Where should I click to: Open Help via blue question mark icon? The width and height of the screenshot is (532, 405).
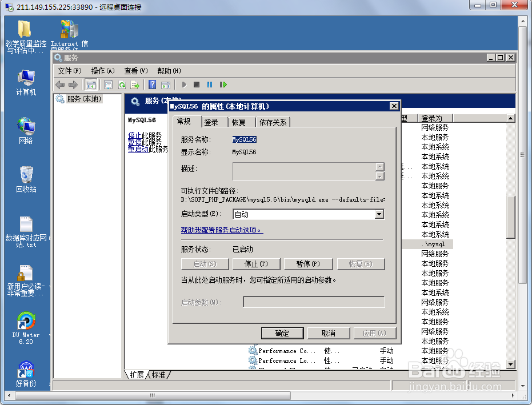153,85
